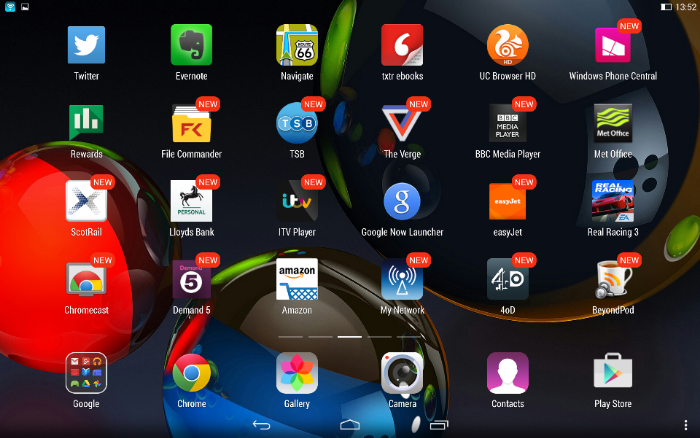Jump to the fourth home page indicator
Image resolution: width=700 pixels, height=438 pixels.
[379, 337]
